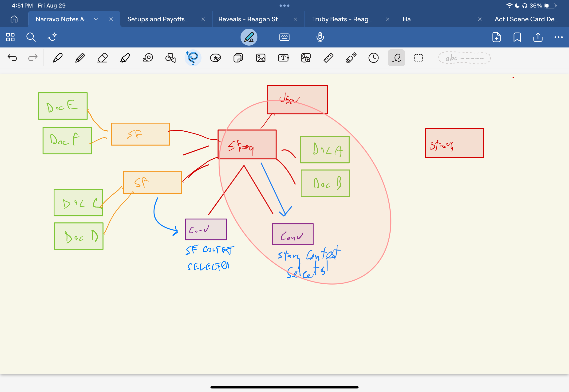
Task: Open the shapes tool
Action: 170,58
